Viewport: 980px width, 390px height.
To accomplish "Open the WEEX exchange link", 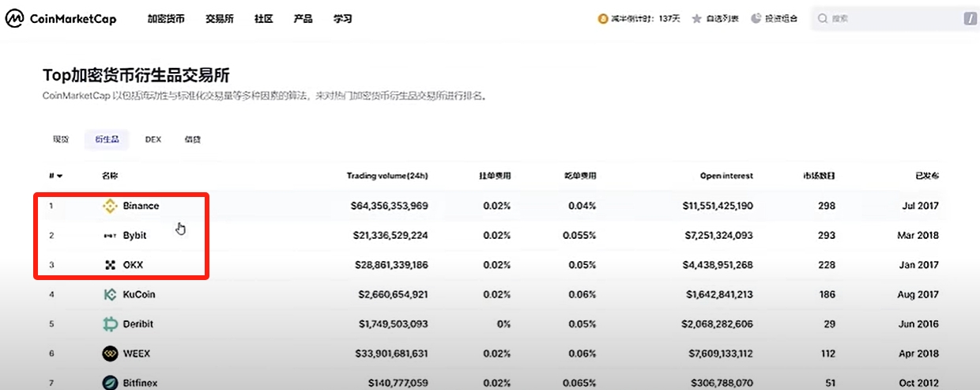I will (x=136, y=354).
